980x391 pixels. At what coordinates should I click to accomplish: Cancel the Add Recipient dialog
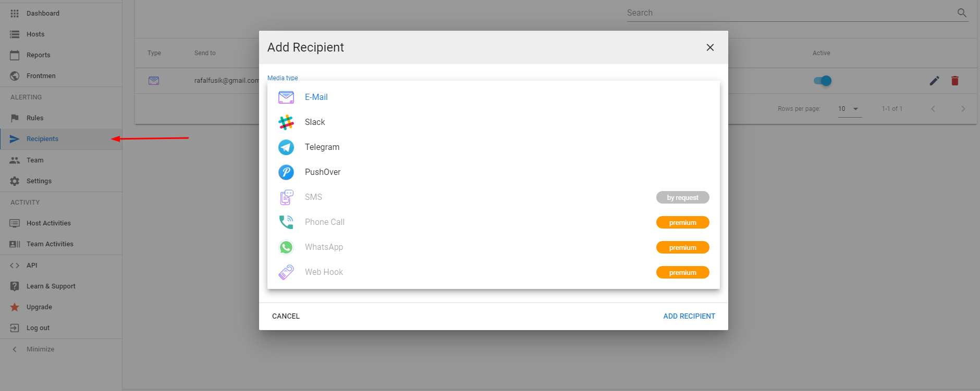click(286, 316)
